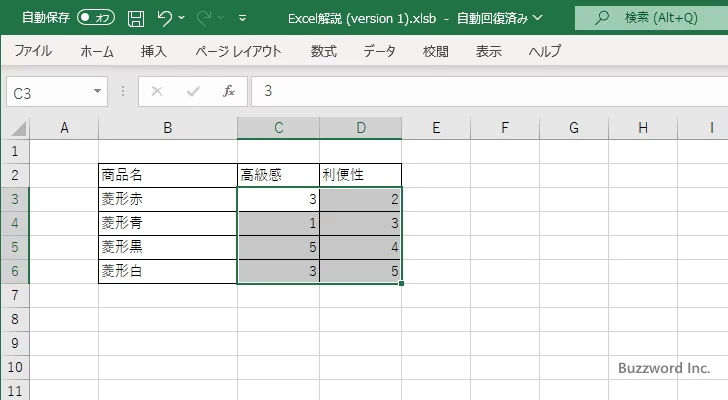Select row 6 header

[x=15, y=271]
